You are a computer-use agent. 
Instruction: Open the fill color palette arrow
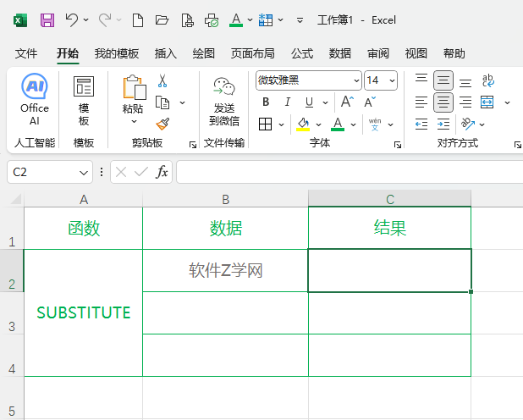click(318, 124)
